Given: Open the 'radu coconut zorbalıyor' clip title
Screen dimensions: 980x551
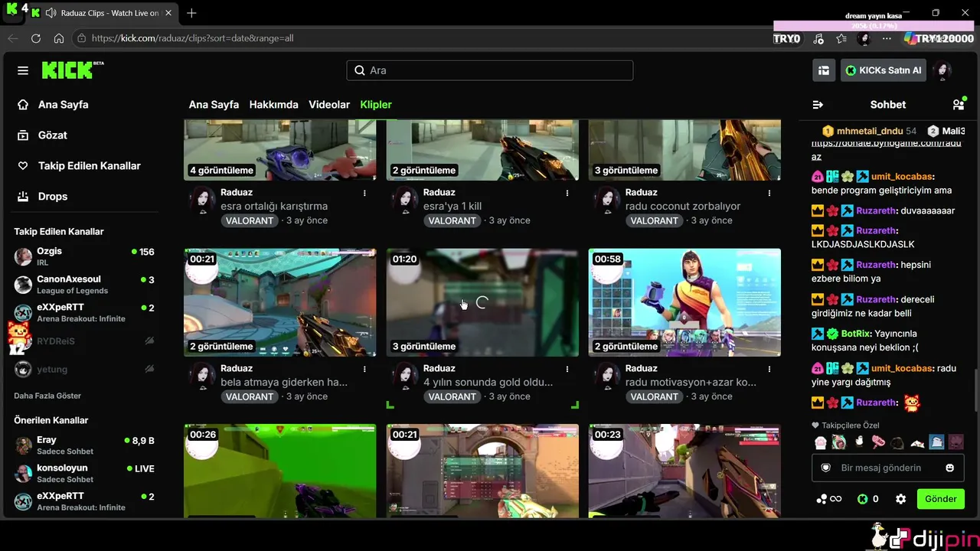Looking at the screenshot, I should (683, 206).
